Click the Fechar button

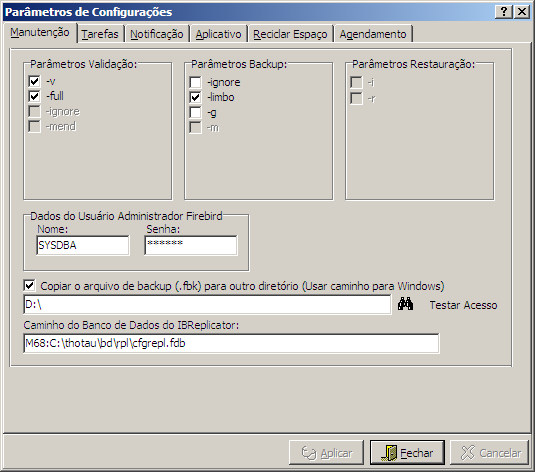[407, 453]
